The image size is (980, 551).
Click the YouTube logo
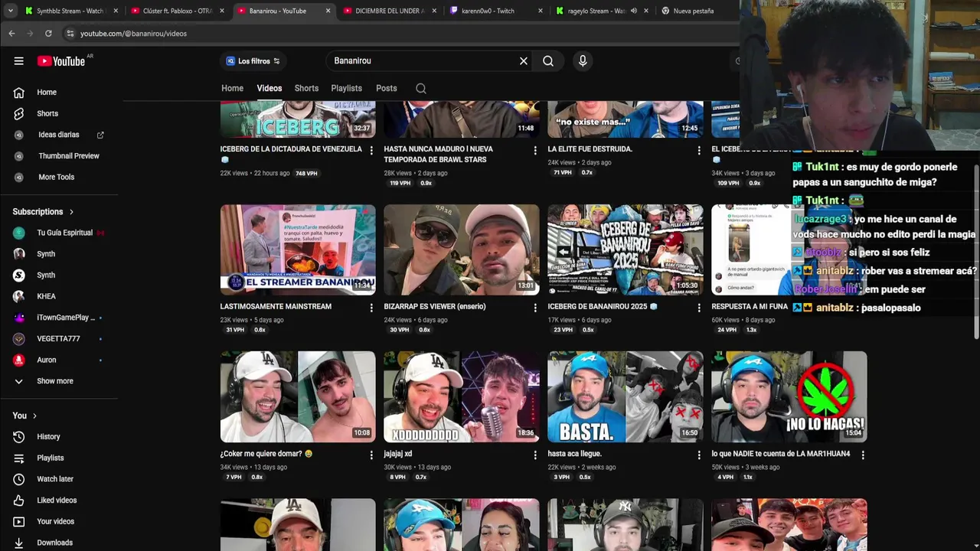point(61,61)
